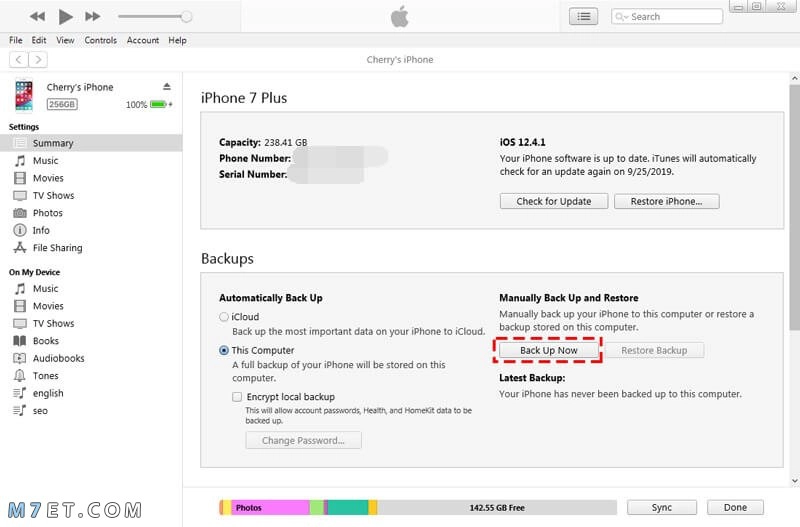Click the Sync button
Viewport: 800px width, 527px height.
click(662, 508)
